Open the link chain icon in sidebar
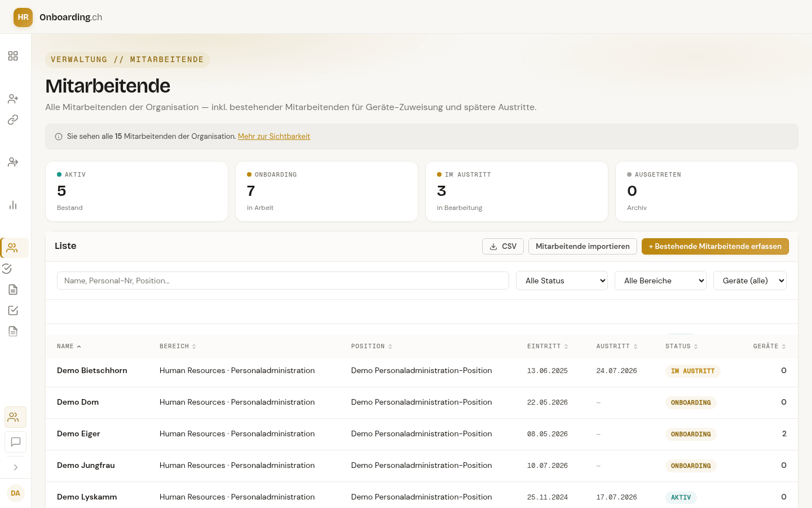812x508 pixels. point(13,120)
